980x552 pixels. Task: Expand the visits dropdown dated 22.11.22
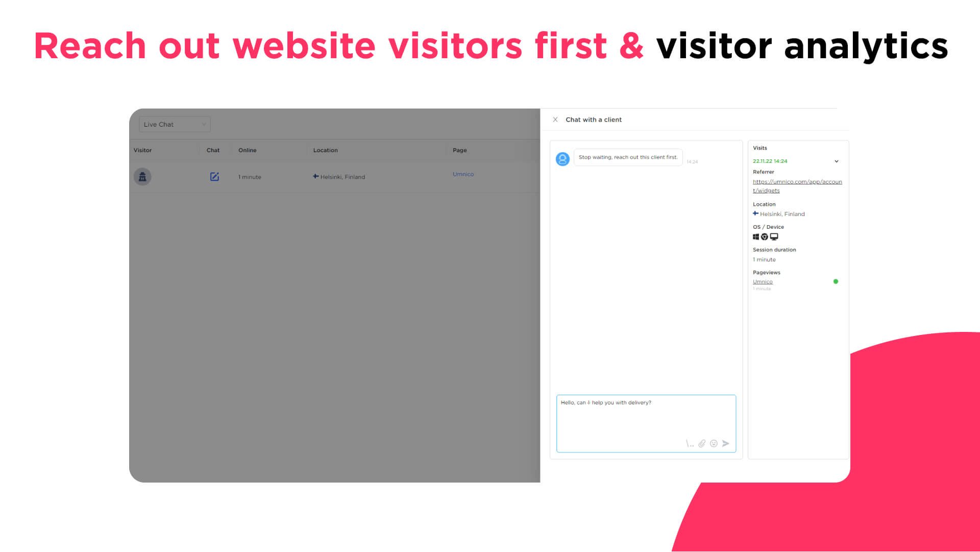(837, 161)
